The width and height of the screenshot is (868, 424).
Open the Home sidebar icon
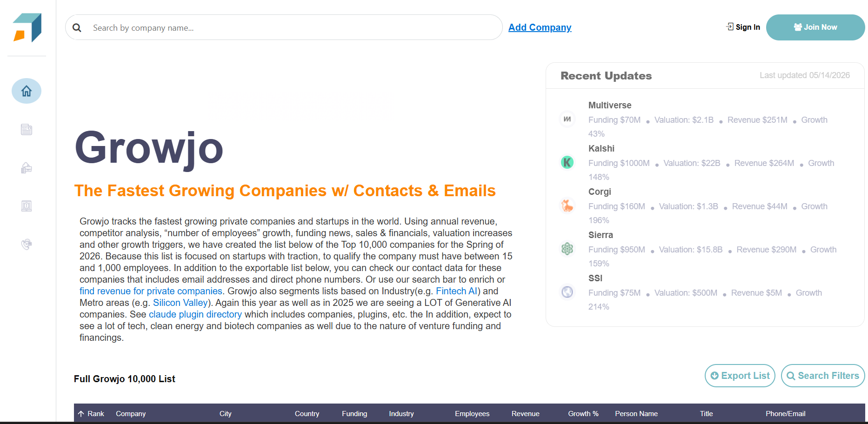click(x=27, y=91)
